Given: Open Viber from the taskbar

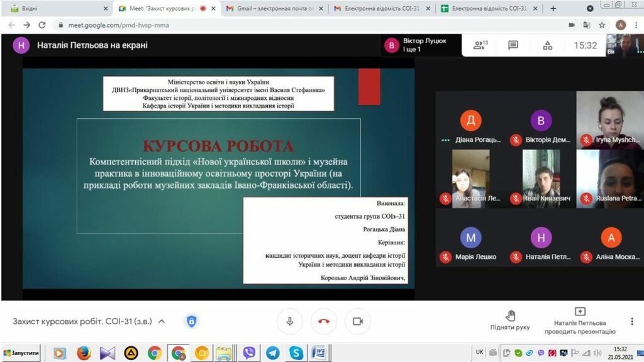Looking at the screenshot, I should pos(249,353).
